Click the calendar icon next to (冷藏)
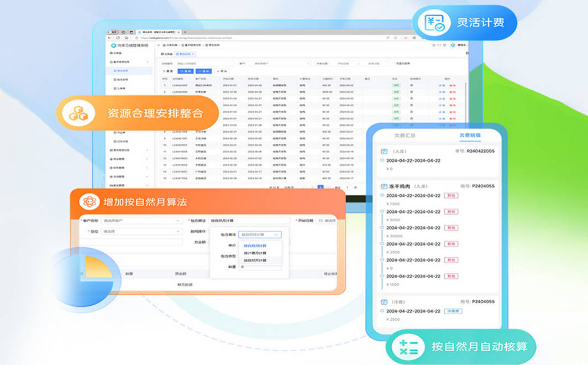Viewport: 588px width, 365px height. tap(384, 302)
